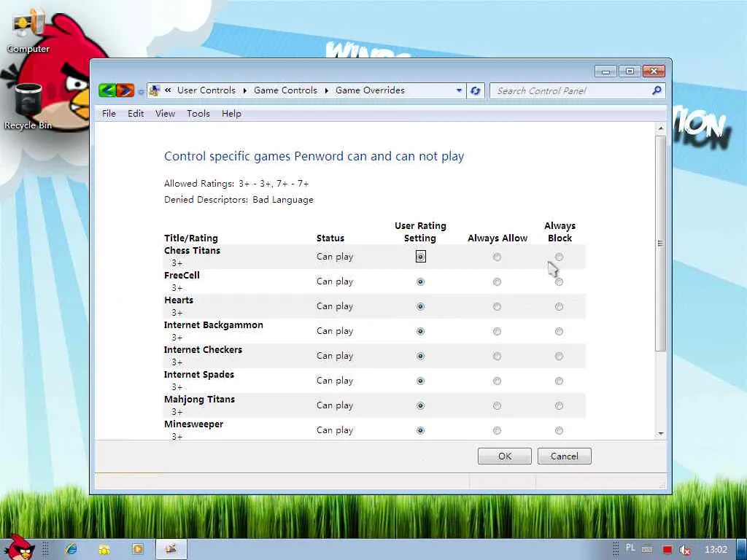Click the Cancel button
Screen dimensions: 747x560
point(564,456)
